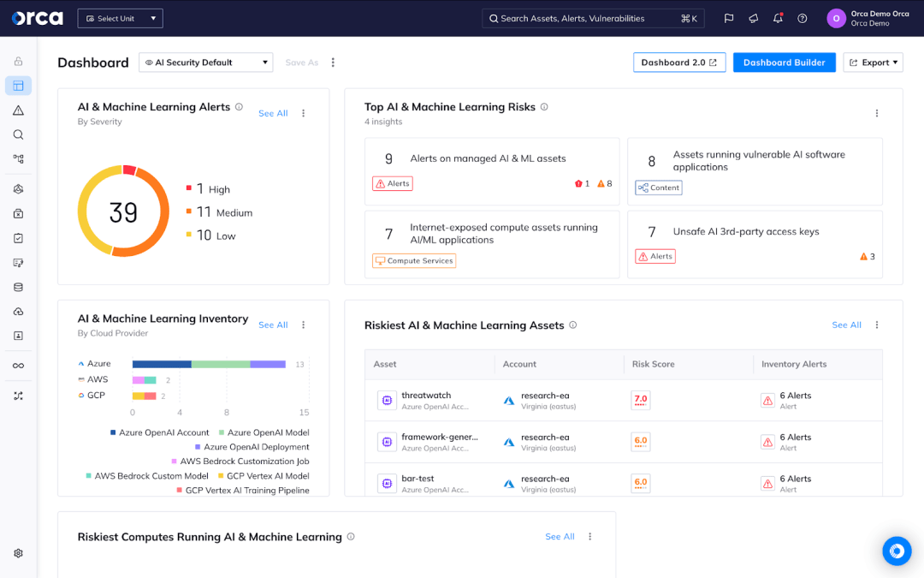Click info icon next to AI & ML Alerts

[239, 107]
